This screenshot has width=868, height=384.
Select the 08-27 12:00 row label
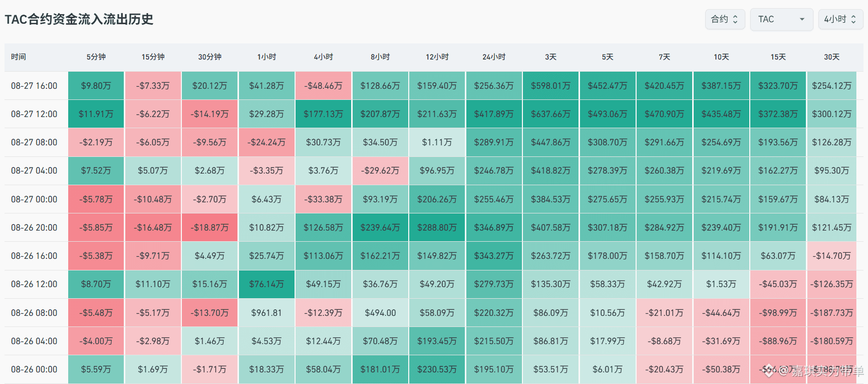(x=34, y=114)
